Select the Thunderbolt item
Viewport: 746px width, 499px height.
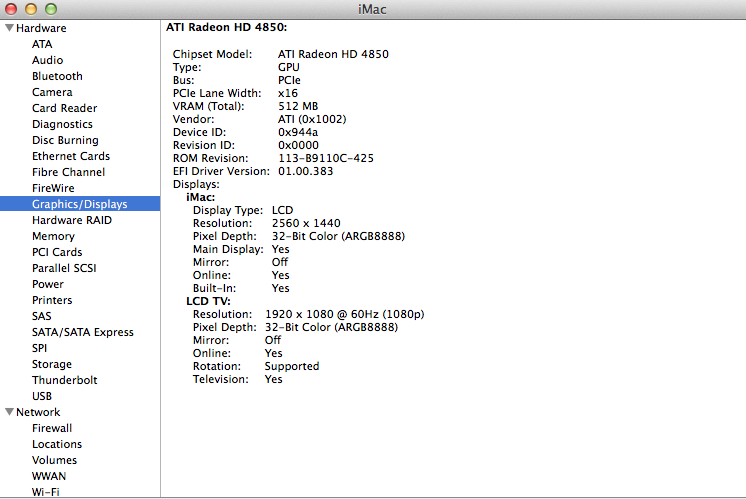pos(64,380)
